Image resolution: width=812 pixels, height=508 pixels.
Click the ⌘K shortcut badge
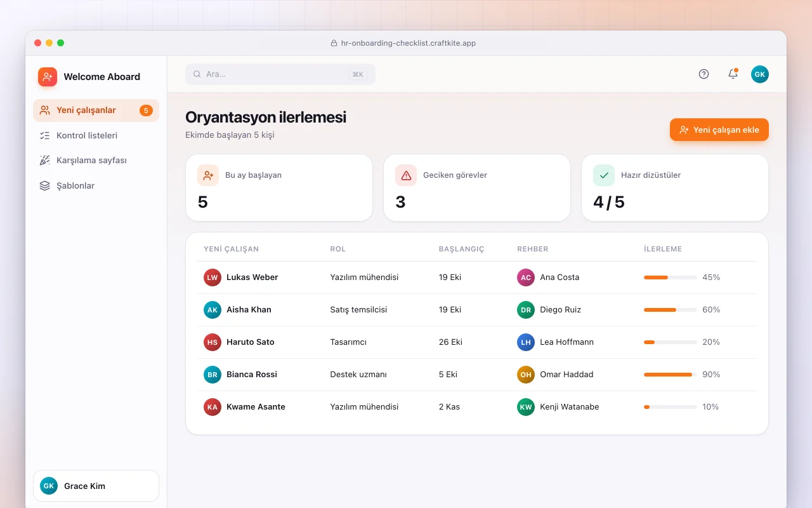358,74
